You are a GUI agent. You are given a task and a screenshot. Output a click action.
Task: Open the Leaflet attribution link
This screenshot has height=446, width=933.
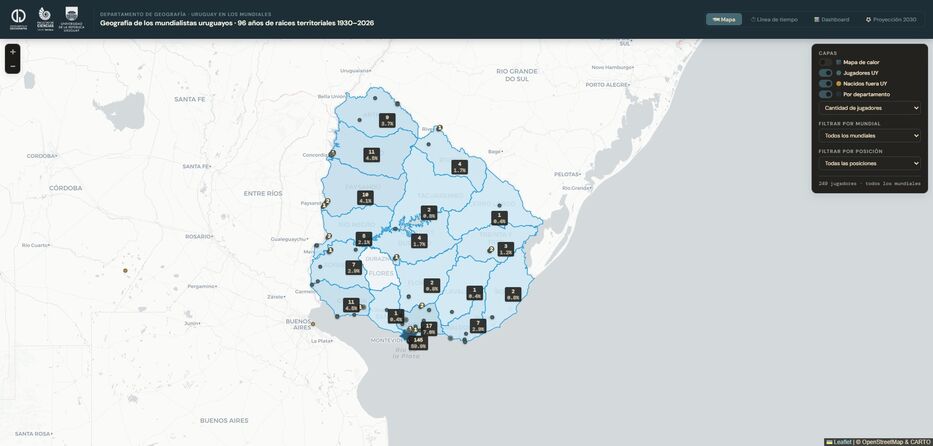click(x=838, y=442)
